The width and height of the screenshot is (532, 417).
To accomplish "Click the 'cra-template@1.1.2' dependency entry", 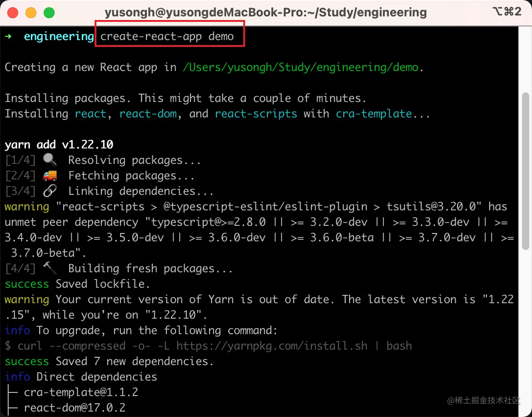I will point(81,392).
